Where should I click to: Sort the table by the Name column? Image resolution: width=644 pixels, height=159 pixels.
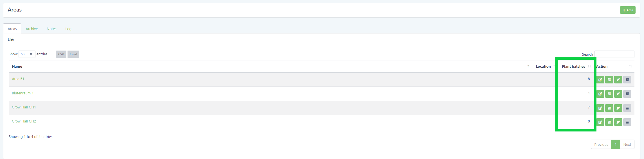(17, 67)
